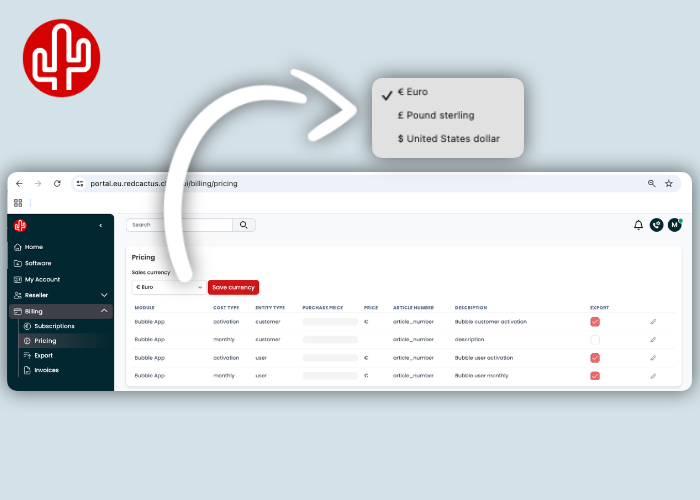
Task: Reload the page in the browser
Action: pyautogui.click(x=57, y=184)
